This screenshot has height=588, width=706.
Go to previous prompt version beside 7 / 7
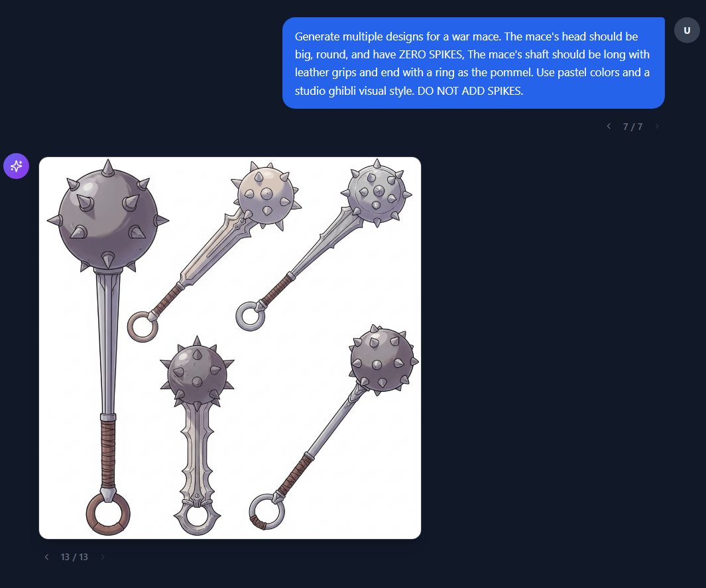(x=609, y=127)
